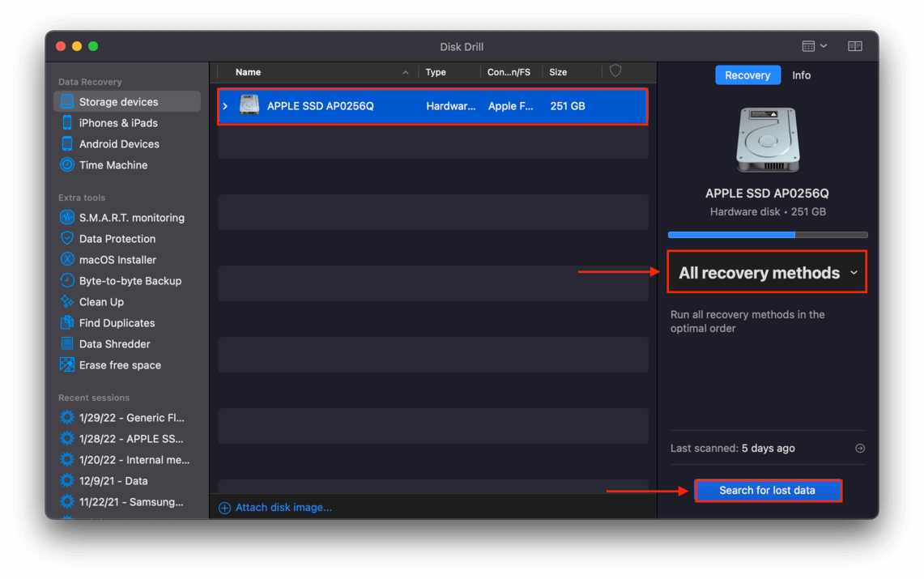Click the 251 GB size cell
Viewport: 924px width, 579px height.
point(568,106)
